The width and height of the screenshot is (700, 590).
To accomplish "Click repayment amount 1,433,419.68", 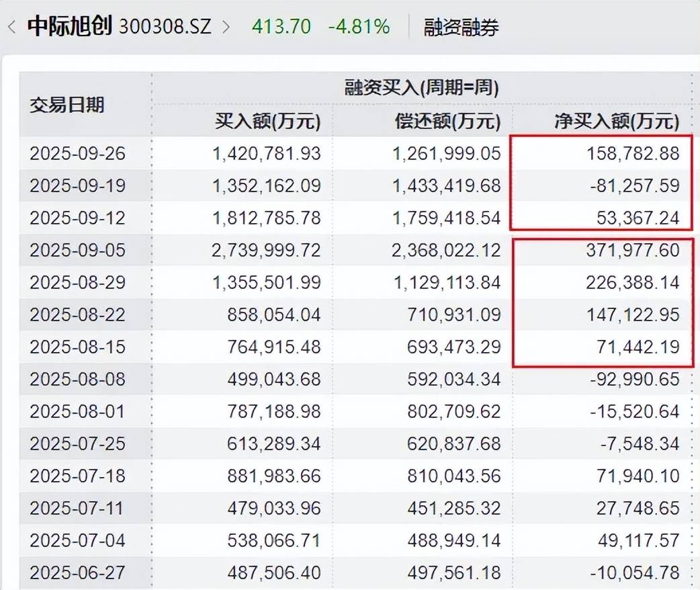I will (x=447, y=185).
